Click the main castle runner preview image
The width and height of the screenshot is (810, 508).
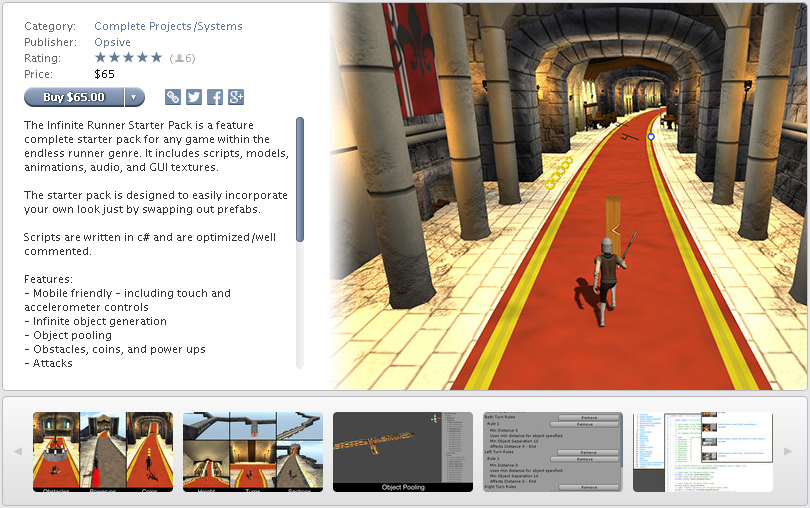(568, 196)
